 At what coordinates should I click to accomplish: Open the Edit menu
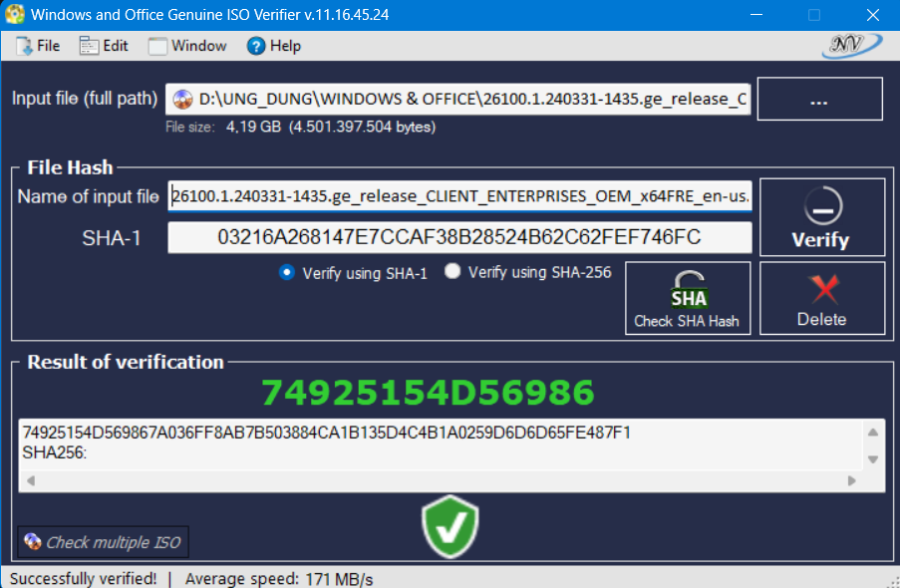[104, 46]
